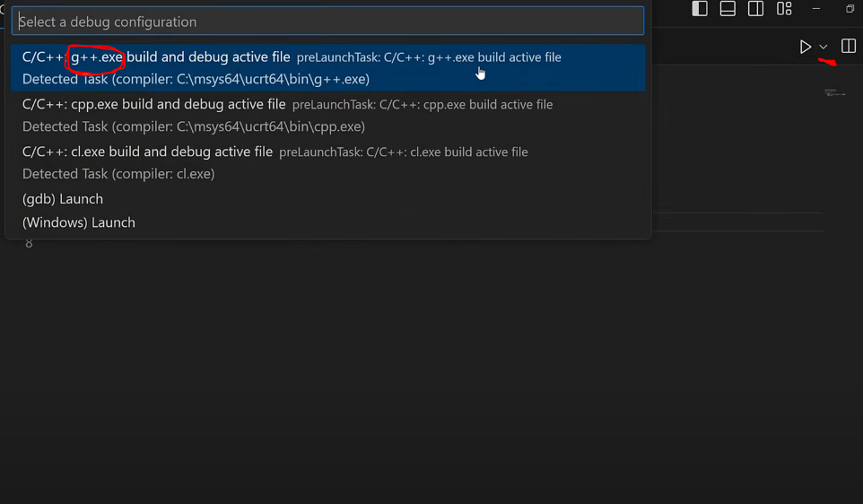Open the Customize Layout icon
This screenshot has height=504, width=863.
point(784,9)
